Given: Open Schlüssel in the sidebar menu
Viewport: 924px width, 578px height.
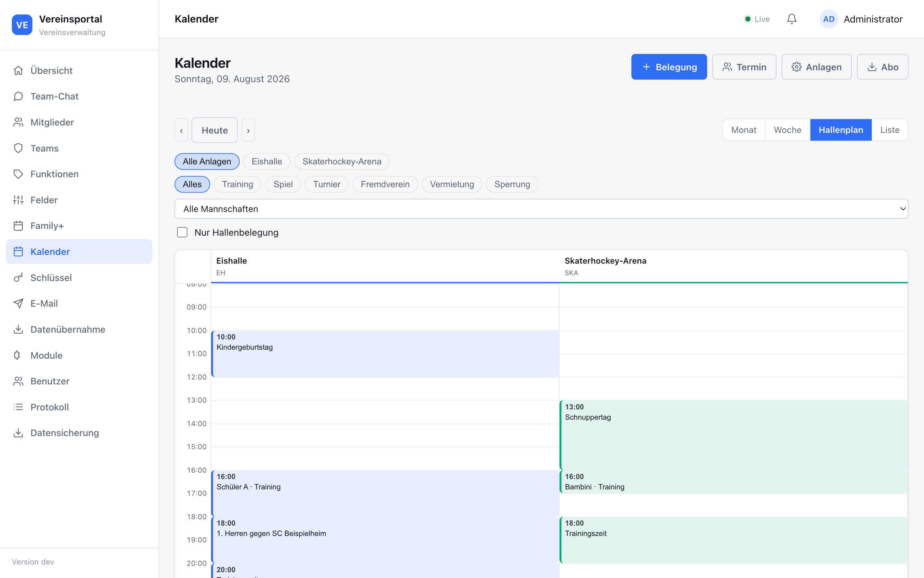Looking at the screenshot, I should [80, 277].
